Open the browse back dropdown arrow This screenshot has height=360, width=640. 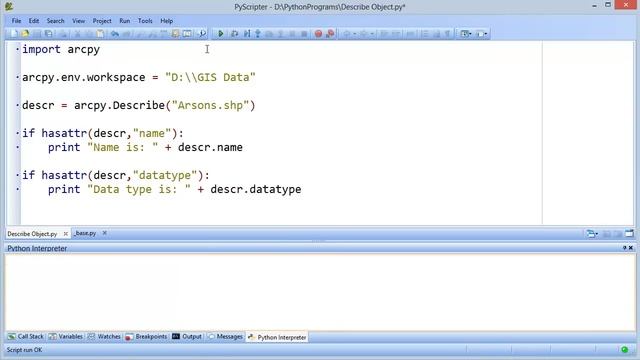point(355,34)
